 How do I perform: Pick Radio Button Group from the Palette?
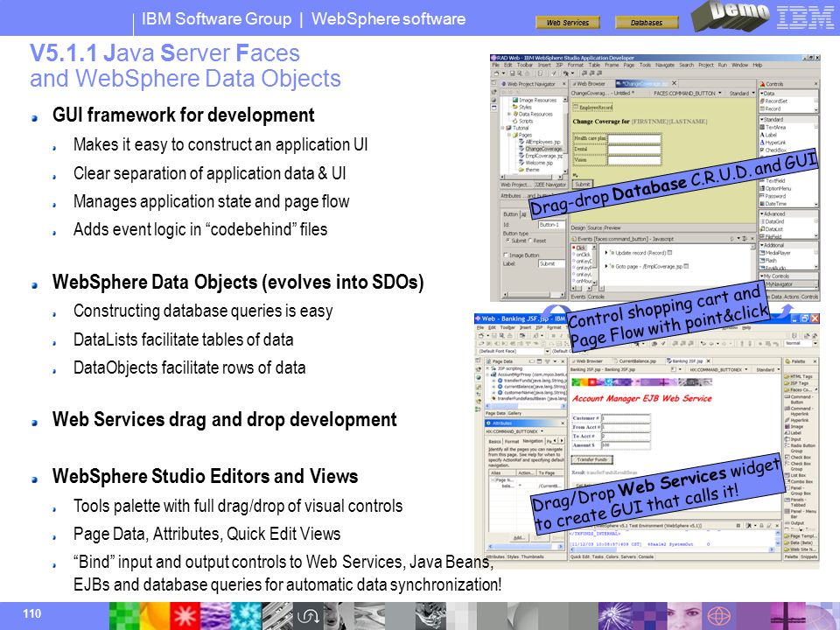click(x=801, y=448)
